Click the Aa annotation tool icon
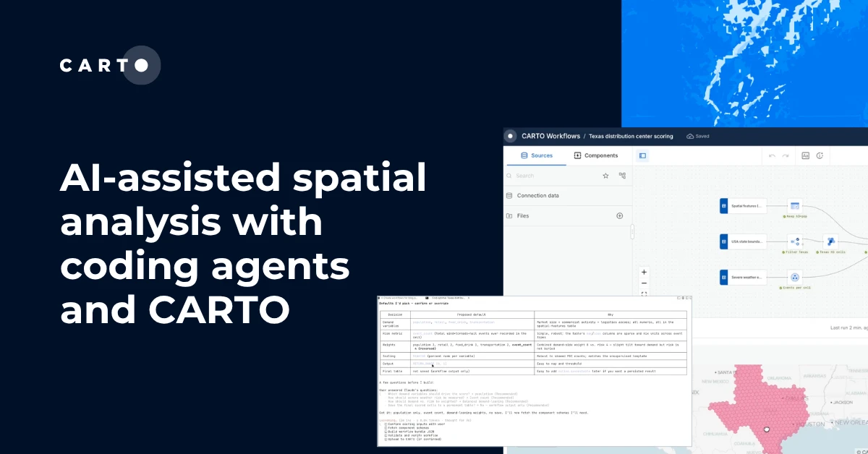The image size is (868, 454). [x=805, y=155]
